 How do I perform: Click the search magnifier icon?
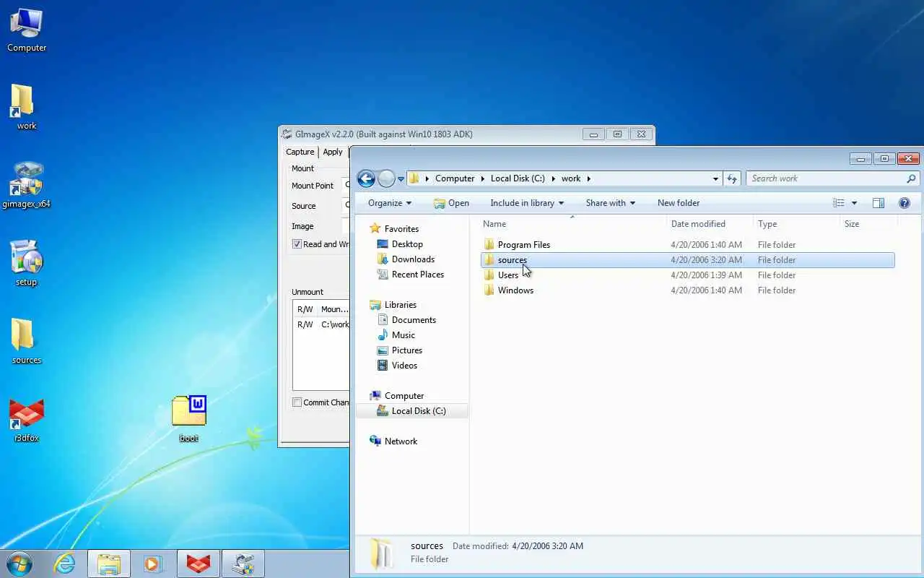coord(911,178)
